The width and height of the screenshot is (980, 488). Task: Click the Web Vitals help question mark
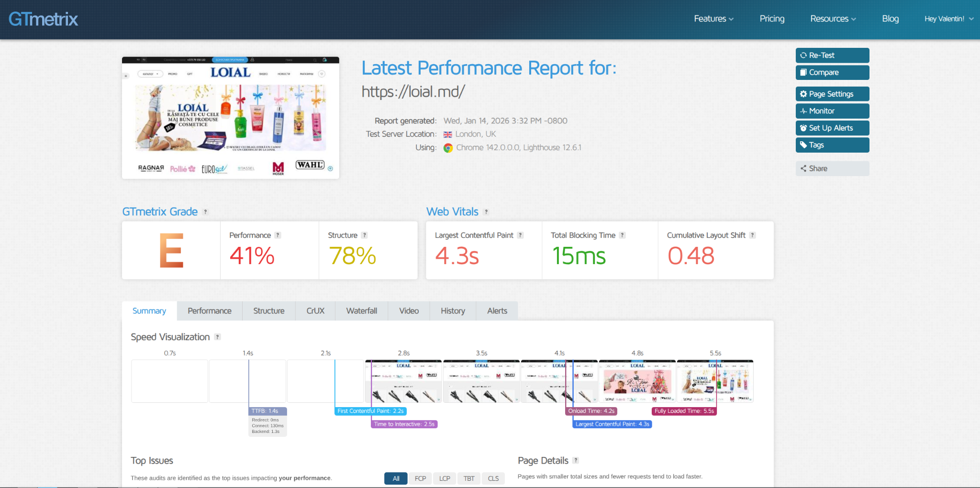coord(486,212)
